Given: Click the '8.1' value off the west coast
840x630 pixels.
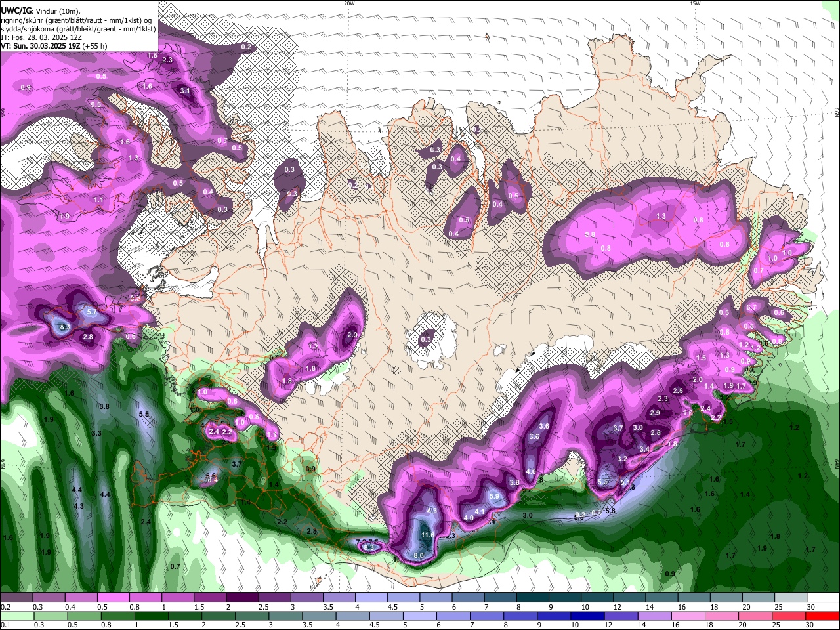Looking at the screenshot, I should (64, 326).
